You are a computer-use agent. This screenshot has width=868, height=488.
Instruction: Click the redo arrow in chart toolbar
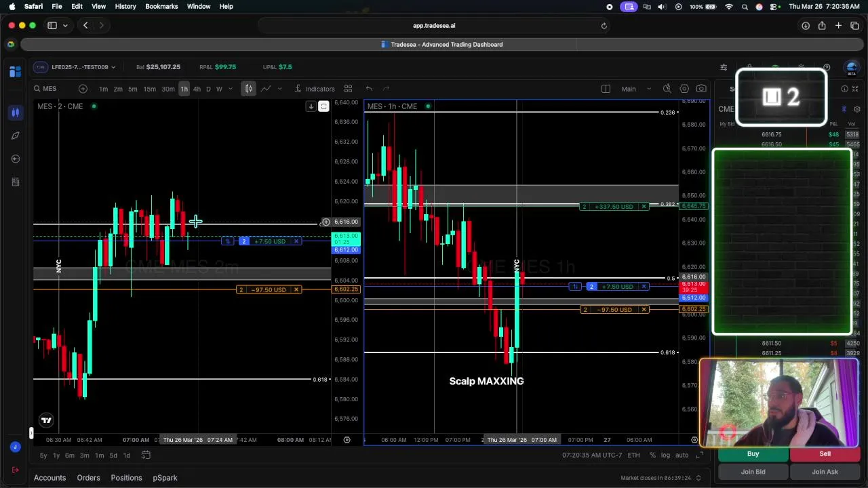point(386,89)
